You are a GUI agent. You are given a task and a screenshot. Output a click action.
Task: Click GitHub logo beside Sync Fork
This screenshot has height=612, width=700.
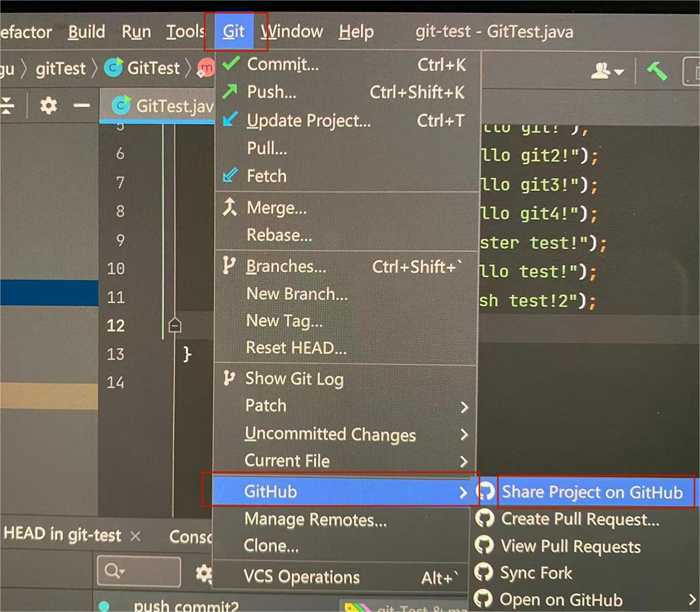(x=484, y=572)
